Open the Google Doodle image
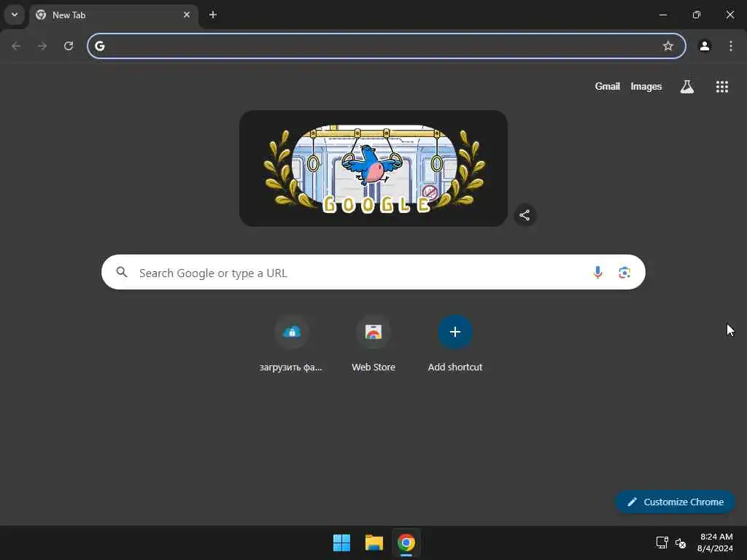The width and height of the screenshot is (747, 560). click(x=373, y=168)
